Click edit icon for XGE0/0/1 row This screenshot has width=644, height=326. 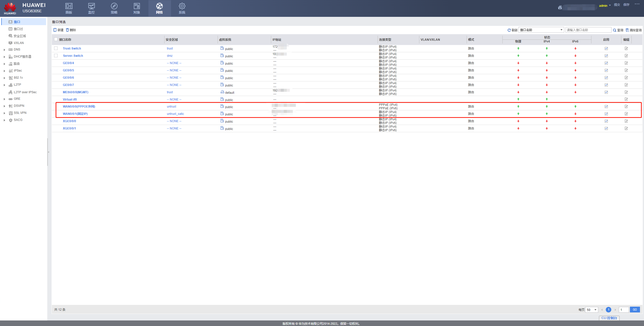click(626, 128)
